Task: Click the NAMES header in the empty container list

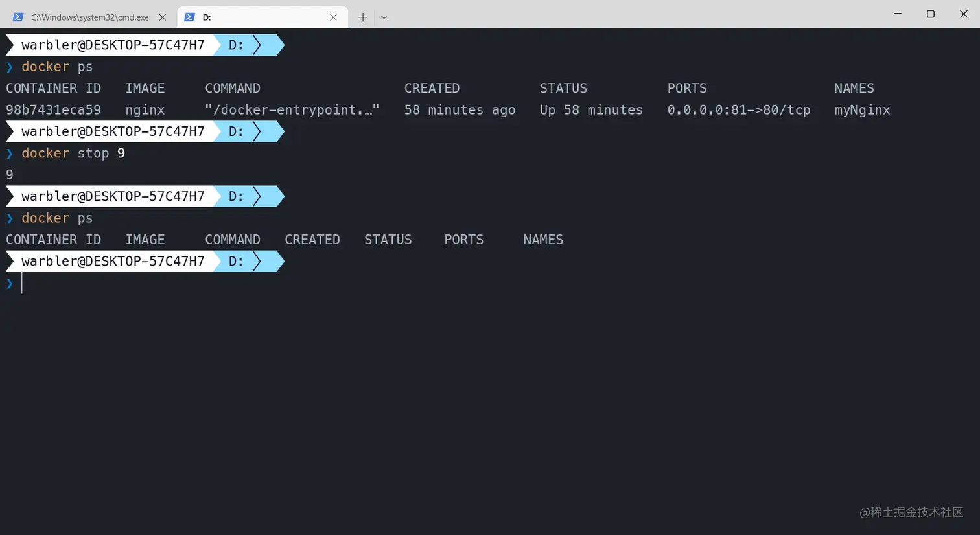Action: 543,240
